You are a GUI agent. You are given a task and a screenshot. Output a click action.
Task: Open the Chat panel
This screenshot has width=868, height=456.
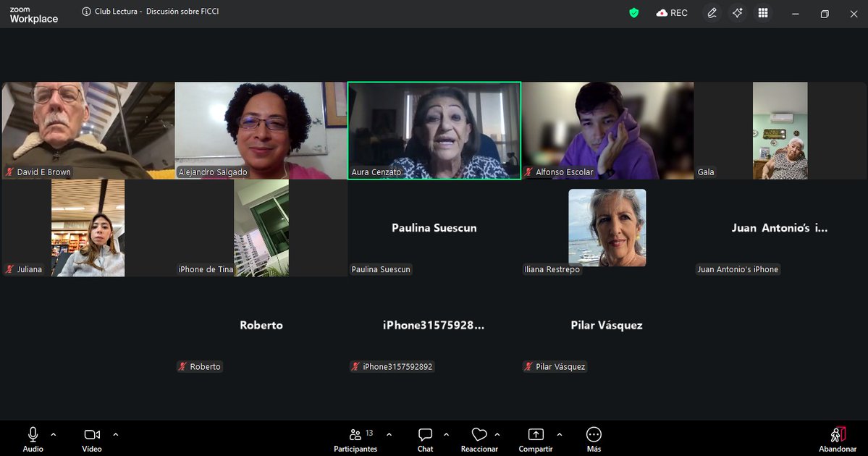[425, 439]
